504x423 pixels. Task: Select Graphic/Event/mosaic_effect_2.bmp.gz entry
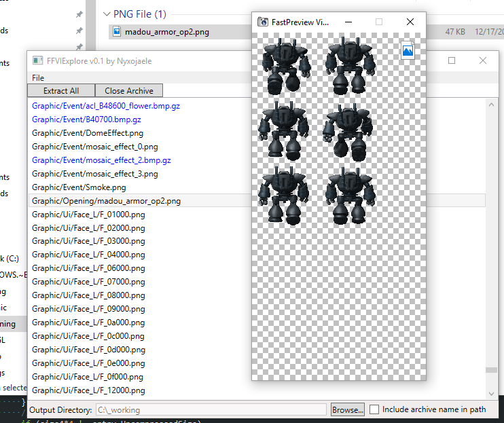(x=101, y=160)
